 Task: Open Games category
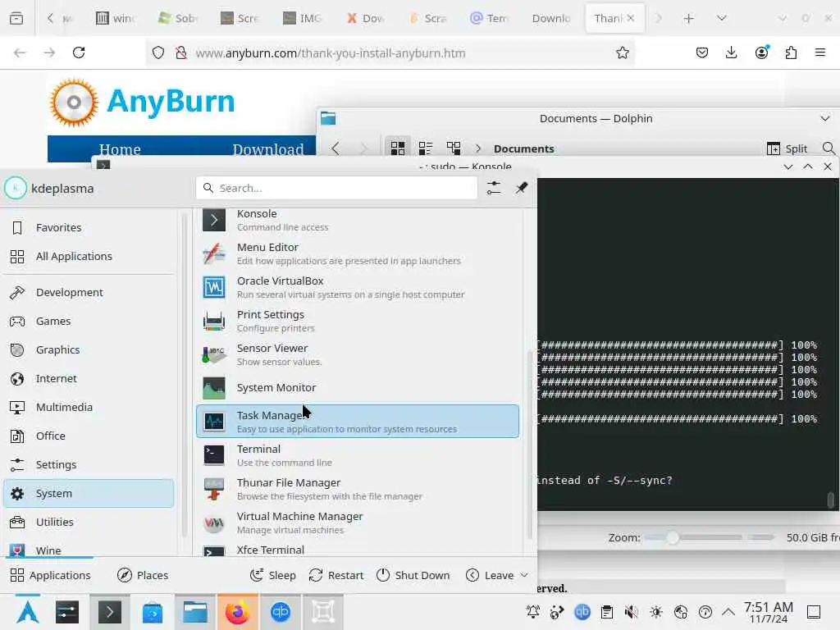point(89,322)
